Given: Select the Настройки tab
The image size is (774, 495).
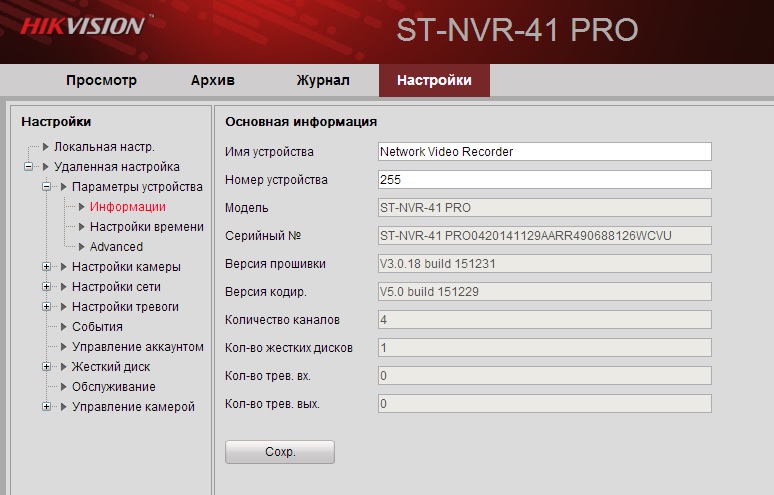Looking at the screenshot, I should [434, 80].
